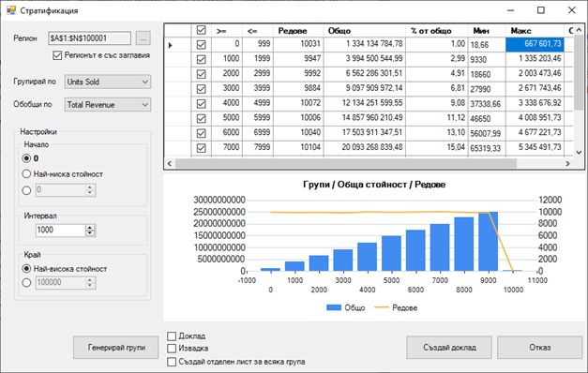This screenshot has width=588, height=373.
Task: Click the table's scroll right arrow
Action: [x=567, y=163]
